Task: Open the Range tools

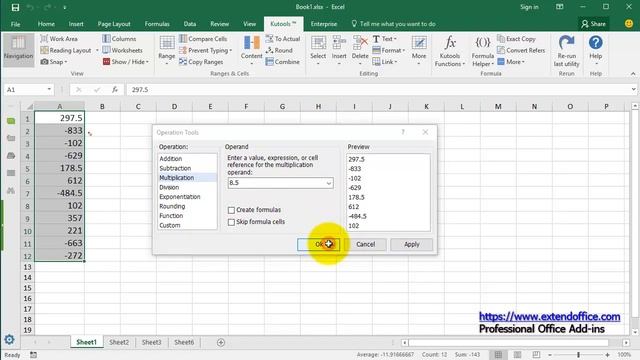Action: 167,50
